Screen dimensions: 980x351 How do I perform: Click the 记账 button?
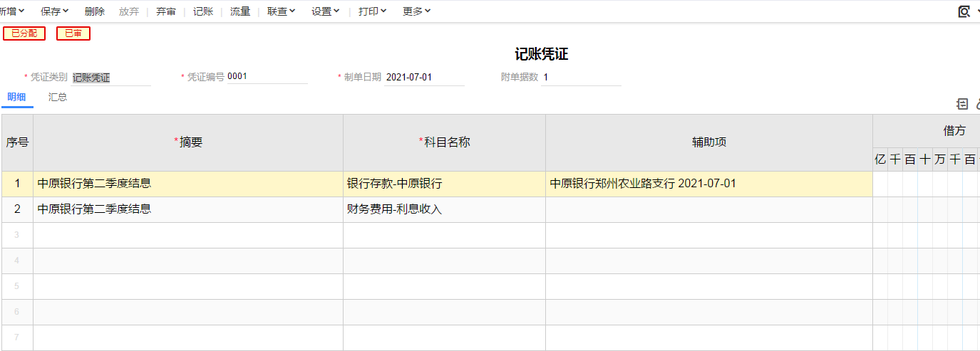(203, 11)
